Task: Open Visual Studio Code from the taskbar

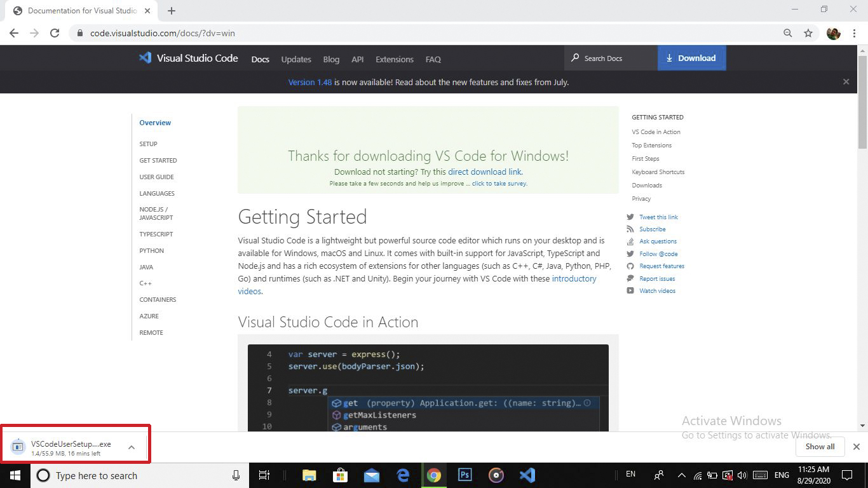Action: 527,475
